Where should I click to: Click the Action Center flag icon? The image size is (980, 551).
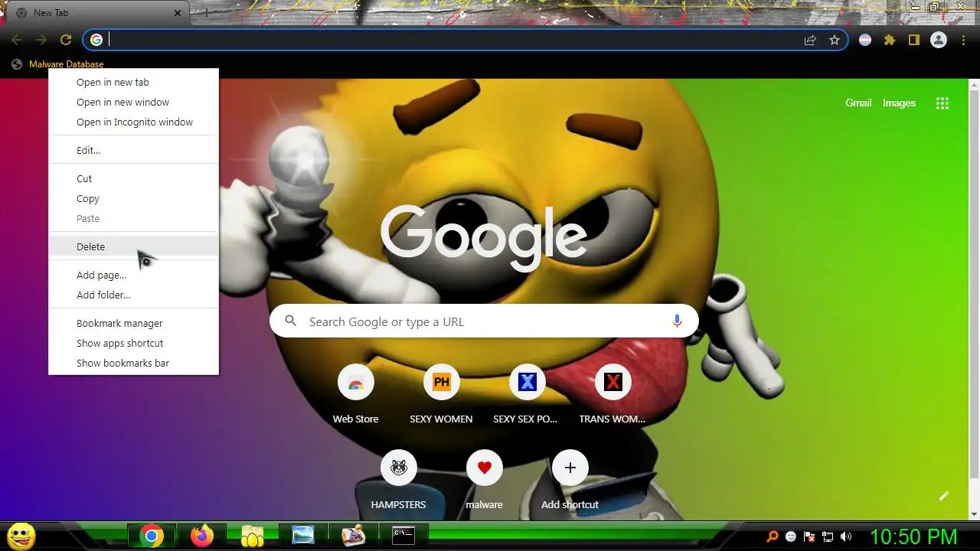pyautogui.click(x=809, y=536)
